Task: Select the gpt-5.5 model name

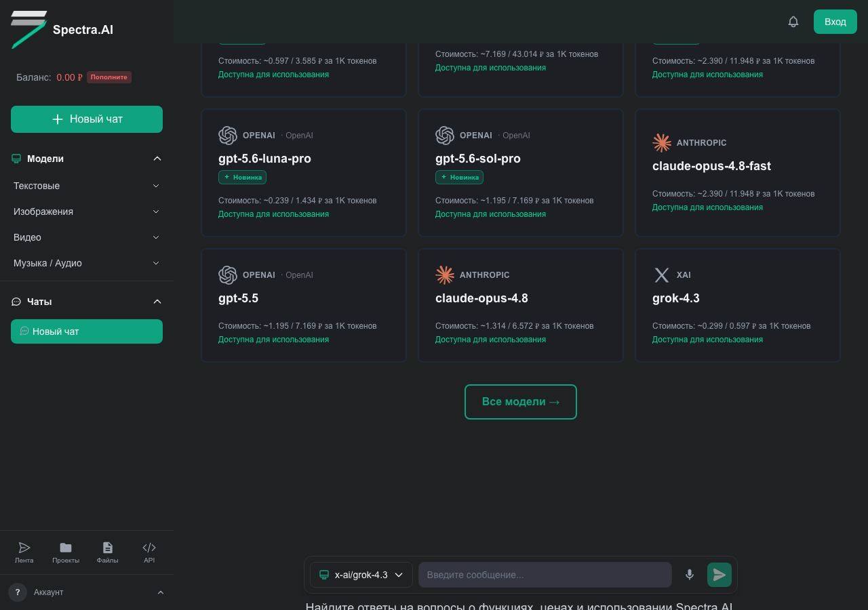Action: pos(238,298)
